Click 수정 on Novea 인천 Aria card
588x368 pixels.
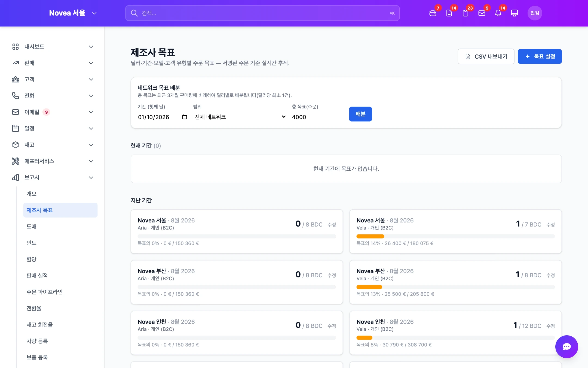[x=332, y=326]
